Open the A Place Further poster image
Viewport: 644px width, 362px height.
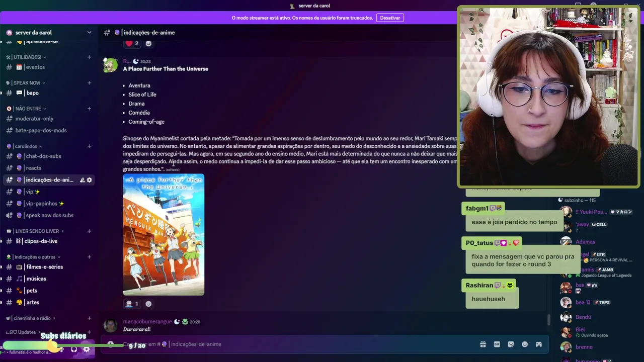[x=164, y=235]
